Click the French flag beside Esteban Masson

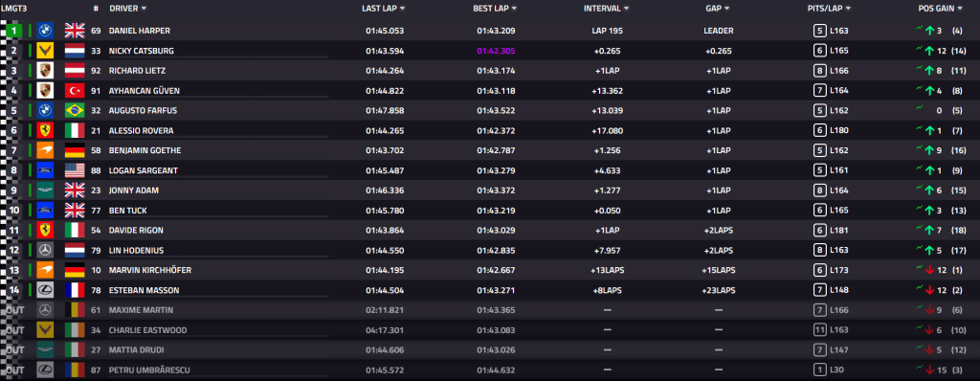pos(75,290)
